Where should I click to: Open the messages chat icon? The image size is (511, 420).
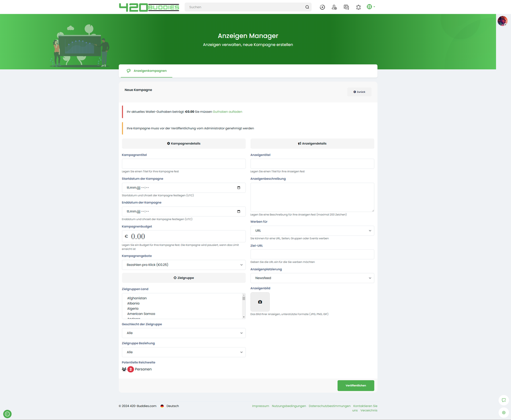346,7
